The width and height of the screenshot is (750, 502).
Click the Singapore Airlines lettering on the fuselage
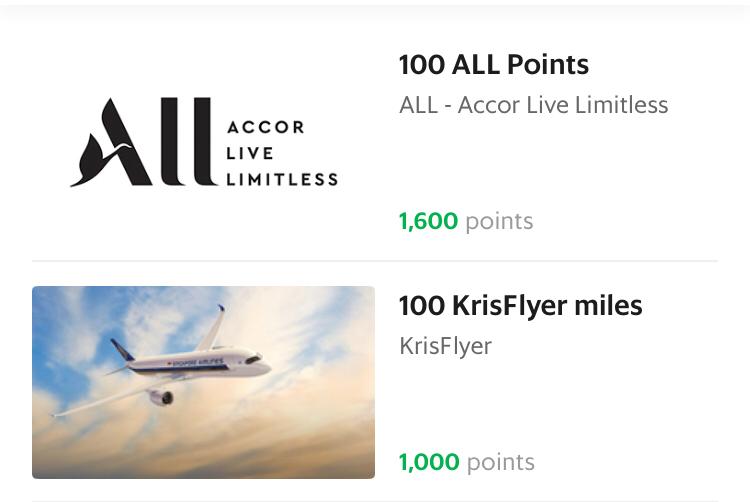[x=193, y=363]
